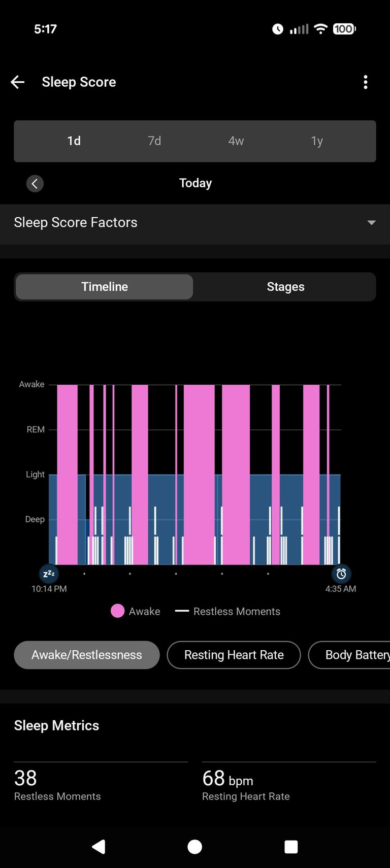This screenshot has height=868, width=390.
Task: Open the 38 Restless Moments metric
Action: [x=57, y=784]
